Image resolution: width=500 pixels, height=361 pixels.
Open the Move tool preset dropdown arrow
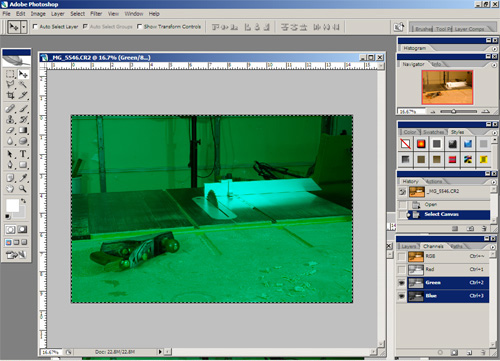pyautogui.click(x=24, y=27)
